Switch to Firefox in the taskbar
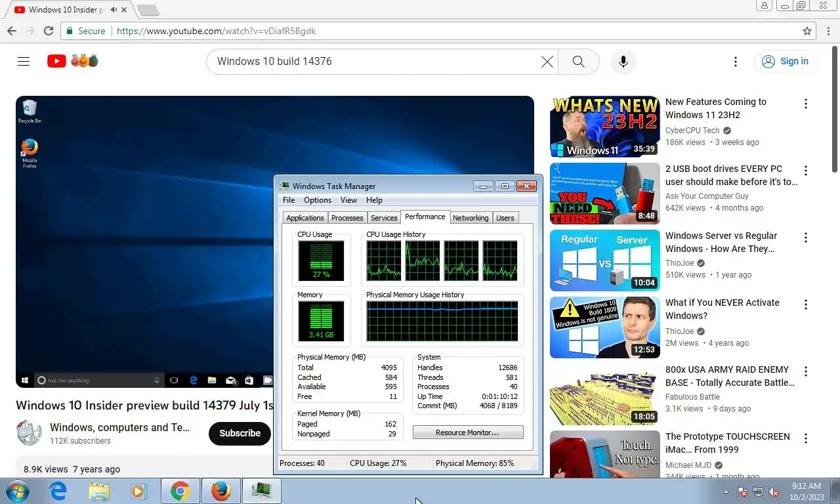840x504 pixels. (221, 491)
